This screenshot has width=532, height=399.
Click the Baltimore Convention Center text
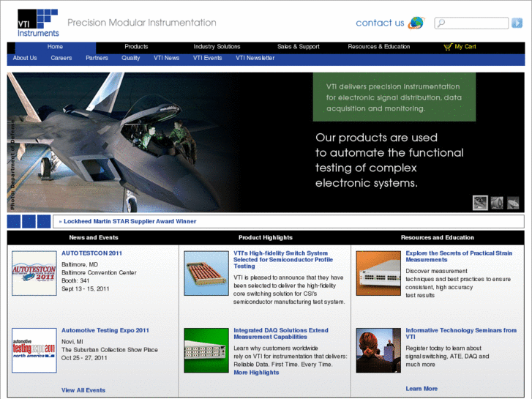tap(99, 272)
